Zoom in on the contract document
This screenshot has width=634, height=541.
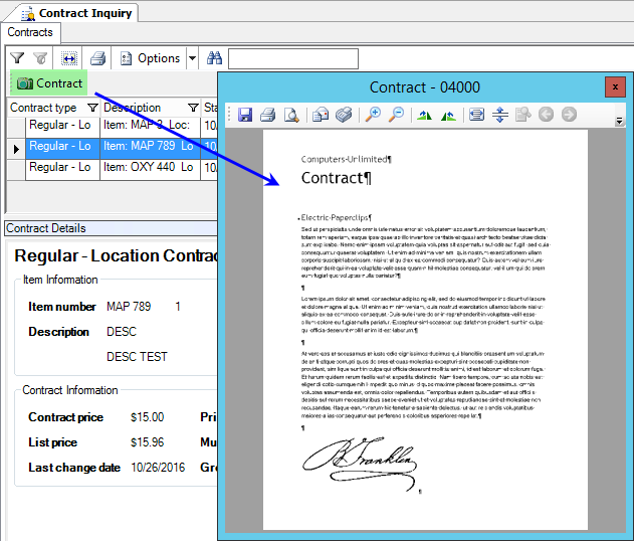tap(372, 115)
